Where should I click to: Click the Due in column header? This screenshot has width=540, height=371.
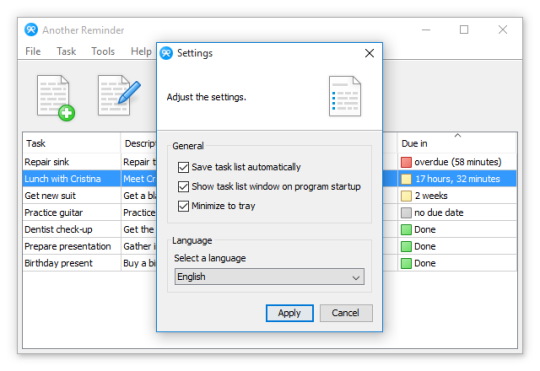click(x=457, y=143)
